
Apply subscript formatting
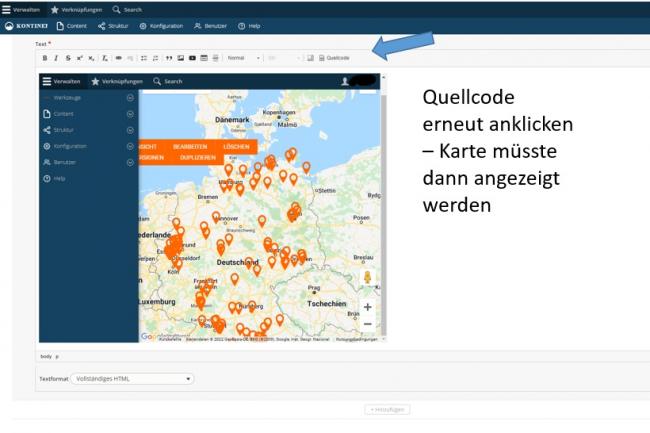coord(91,58)
